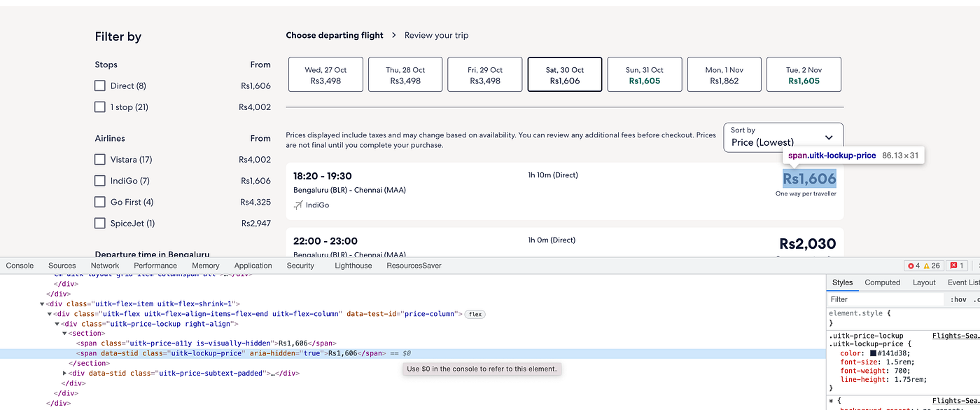Toggle the :hov element state button

(958, 299)
